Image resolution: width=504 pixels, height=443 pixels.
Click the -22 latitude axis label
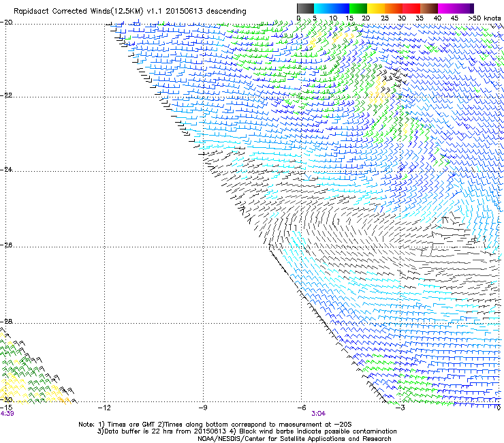coord(6,95)
